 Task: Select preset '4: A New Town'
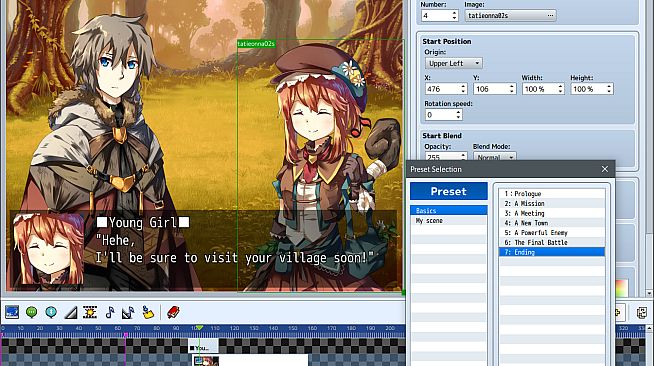click(552, 223)
